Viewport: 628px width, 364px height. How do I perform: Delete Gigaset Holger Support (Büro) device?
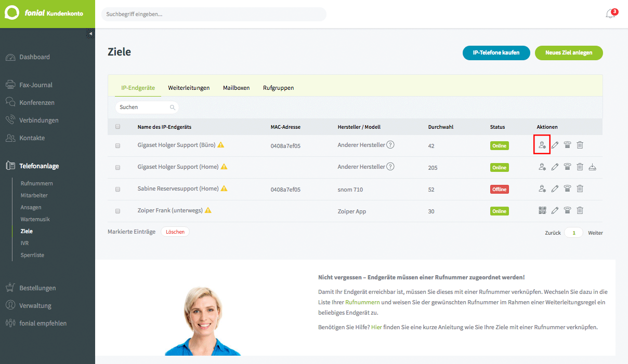[580, 145]
